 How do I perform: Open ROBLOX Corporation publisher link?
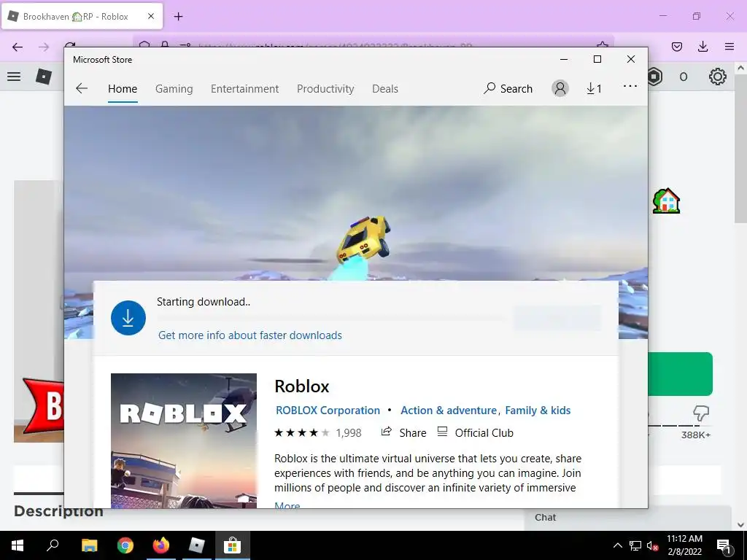[328, 411]
